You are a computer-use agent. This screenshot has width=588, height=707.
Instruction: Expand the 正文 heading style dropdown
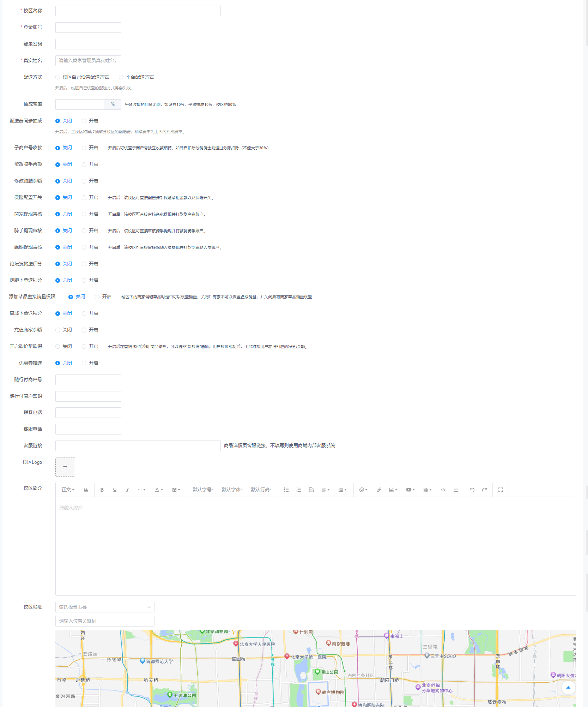pos(68,490)
